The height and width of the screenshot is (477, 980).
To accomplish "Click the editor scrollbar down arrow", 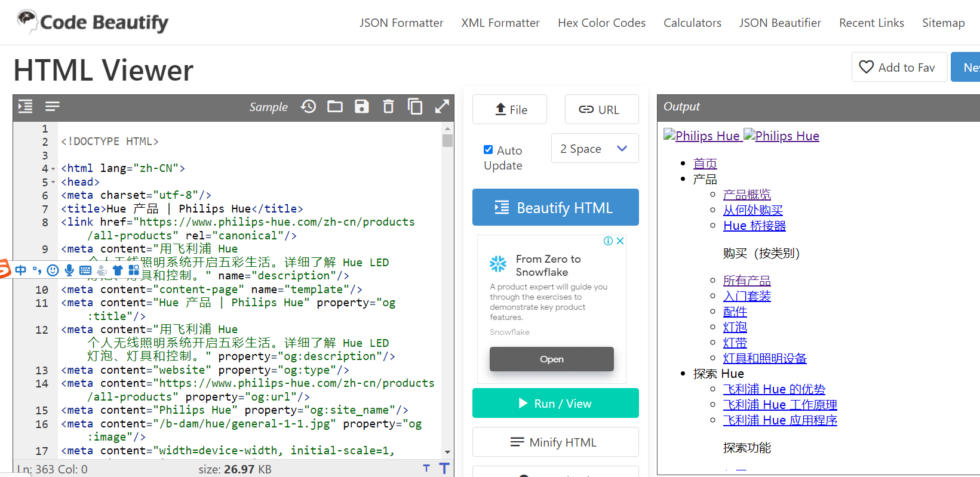I will pos(447,453).
